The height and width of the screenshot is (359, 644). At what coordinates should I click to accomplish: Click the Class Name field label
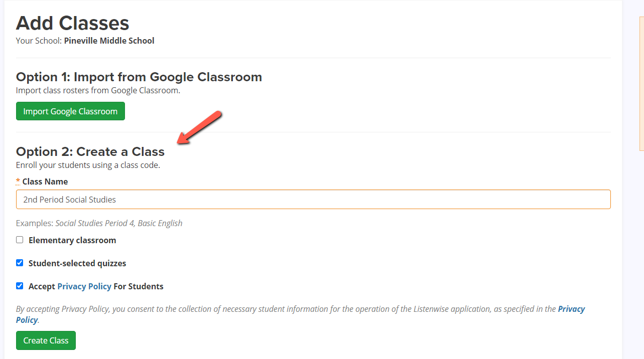pyautogui.click(x=45, y=182)
